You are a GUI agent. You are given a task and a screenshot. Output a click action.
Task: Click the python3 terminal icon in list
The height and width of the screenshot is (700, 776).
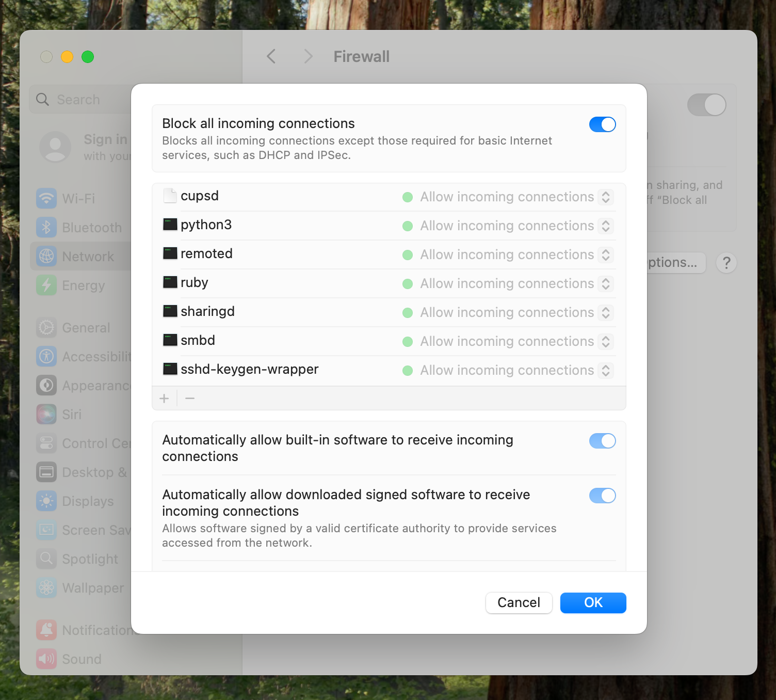point(170,225)
